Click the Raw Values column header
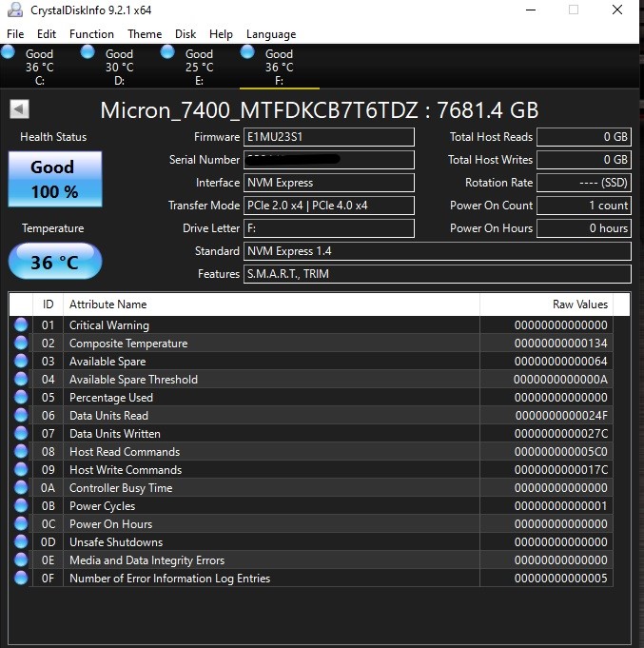 pyautogui.click(x=547, y=304)
